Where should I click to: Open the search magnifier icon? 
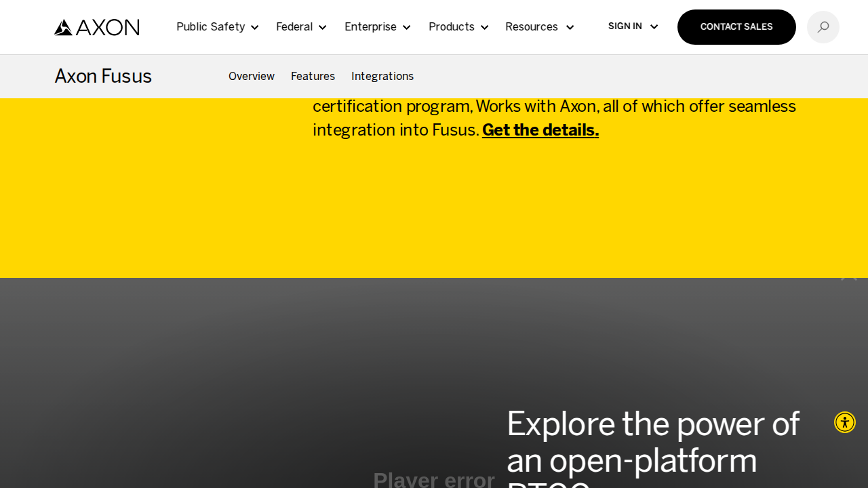click(x=823, y=27)
